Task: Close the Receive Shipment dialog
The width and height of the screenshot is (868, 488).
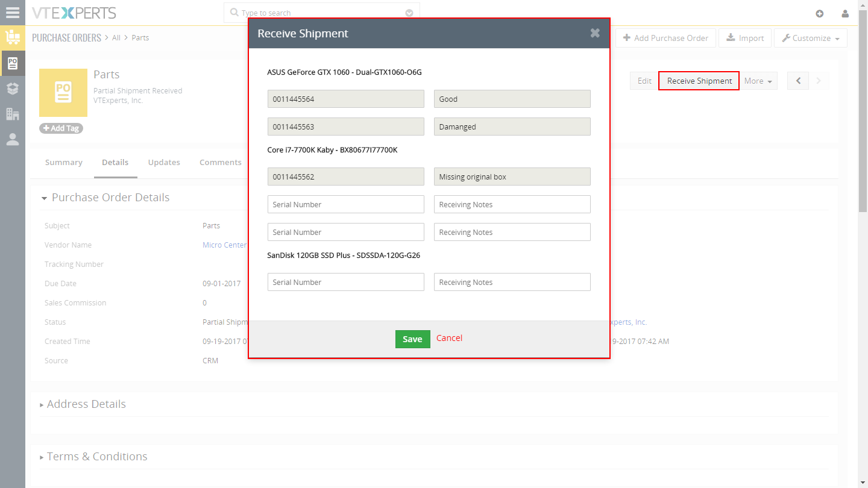Action: click(x=595, y=33)
